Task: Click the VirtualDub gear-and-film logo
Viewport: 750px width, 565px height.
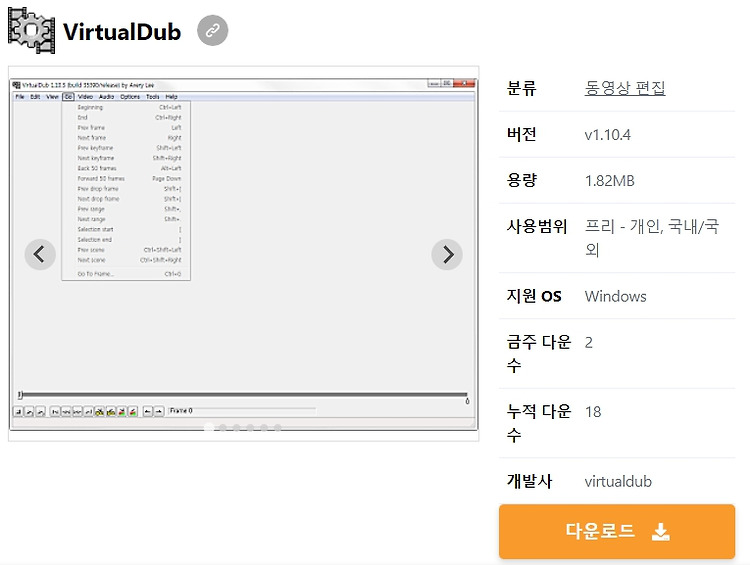Action: pyautogui.click(x=32, y=31)
